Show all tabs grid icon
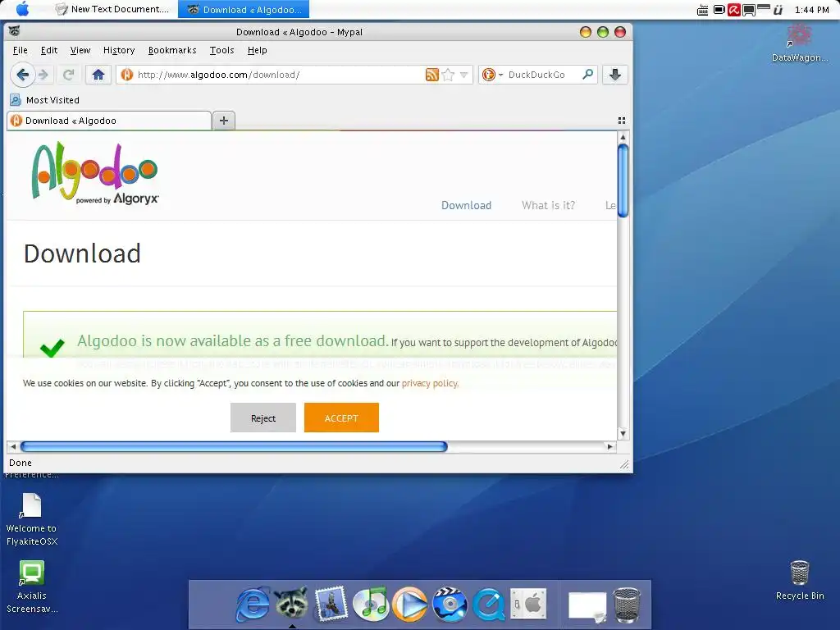The width and height of the screenshot is (840, 630). [x=622, y=121]
